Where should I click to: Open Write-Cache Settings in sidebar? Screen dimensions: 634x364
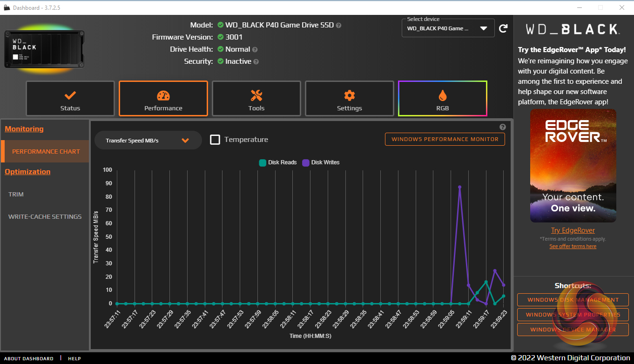45,216
